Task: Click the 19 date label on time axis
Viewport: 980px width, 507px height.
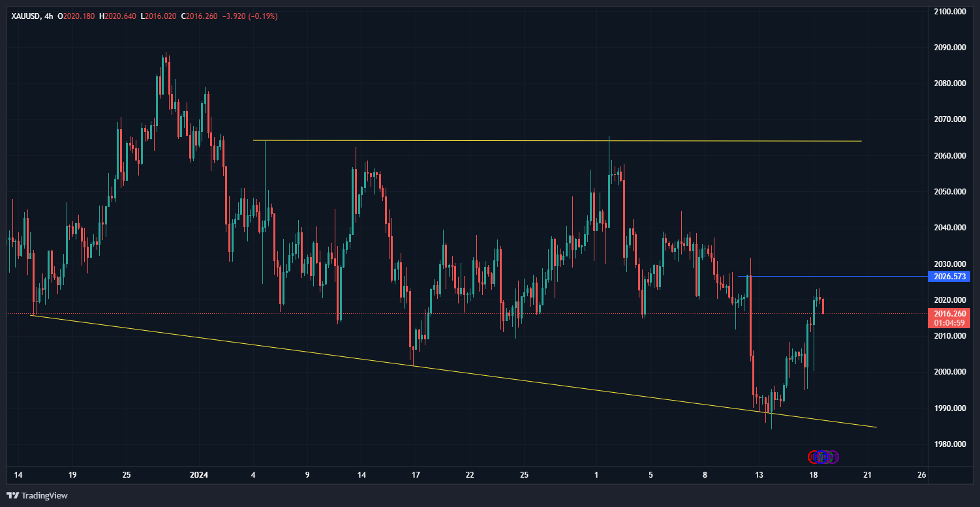Action: (x=72, y=475)
